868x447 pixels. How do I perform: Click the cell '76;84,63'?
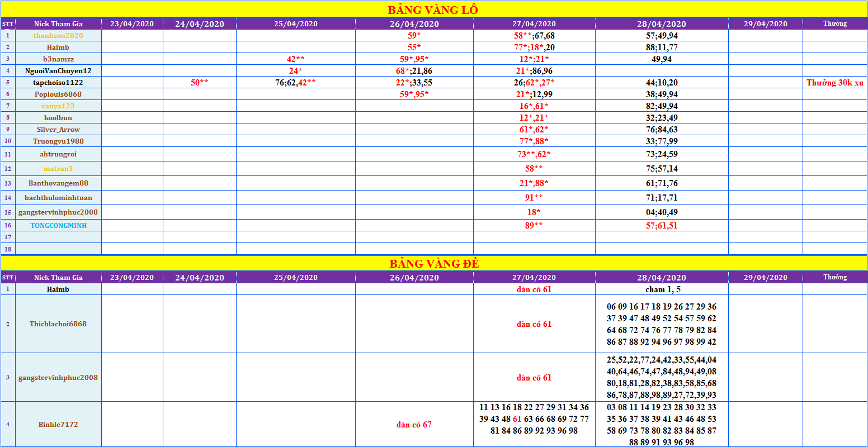(x=662, y=129)
